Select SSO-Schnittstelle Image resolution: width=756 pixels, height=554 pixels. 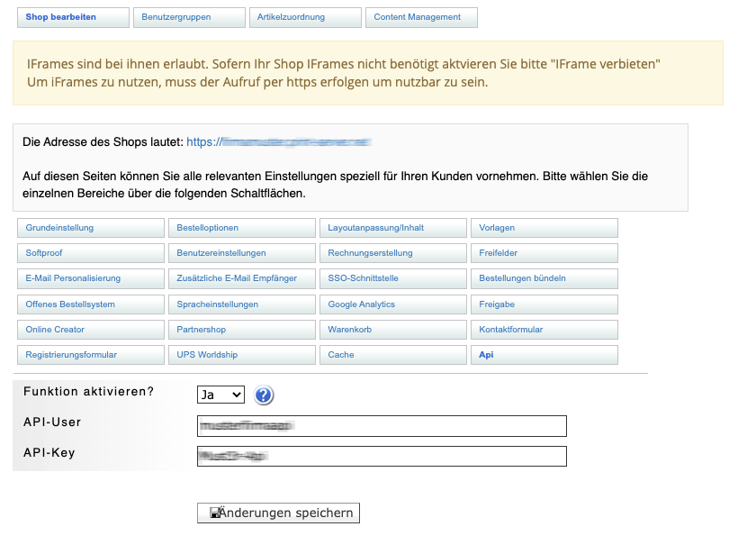(393, 278)
